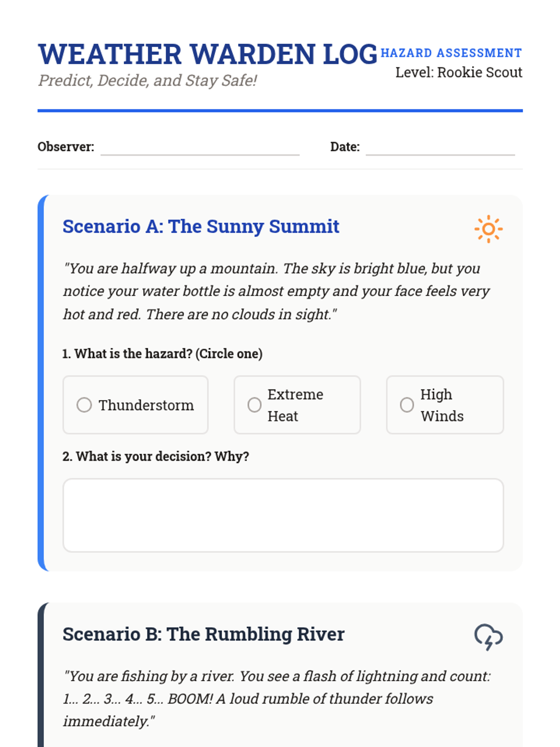
Task: Click the Rumbling River scenario description
Action: 276,699
